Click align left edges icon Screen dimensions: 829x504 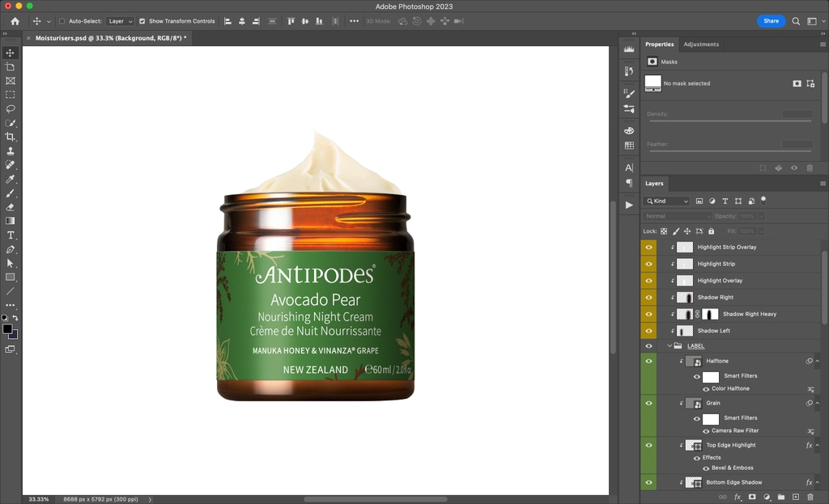tap(227, 21)
